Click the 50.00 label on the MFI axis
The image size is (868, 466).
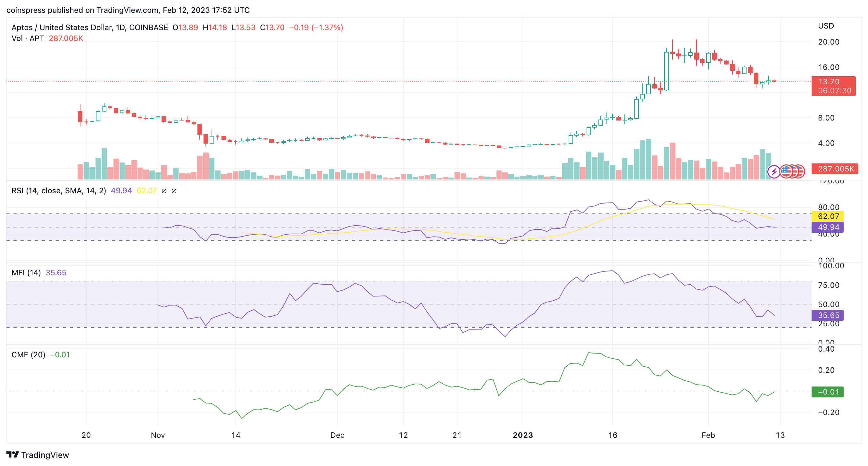(829, 304)
